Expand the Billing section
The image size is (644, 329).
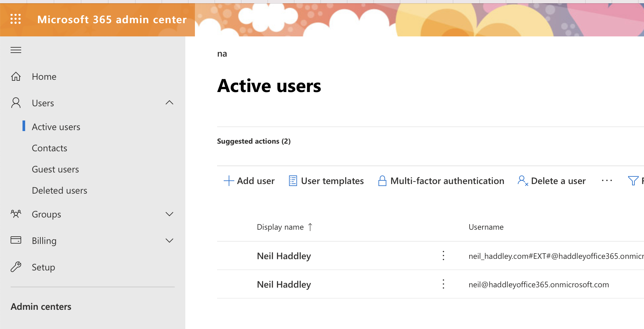pos(169,241)
